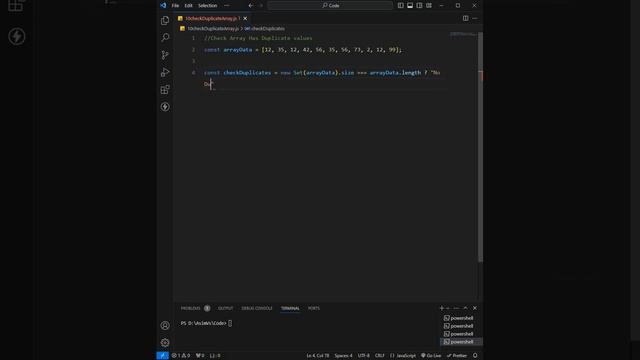This screenshot has width=640, height=360.
Task: Create a new terminal with plus icon
Action: tap(441, 308)
